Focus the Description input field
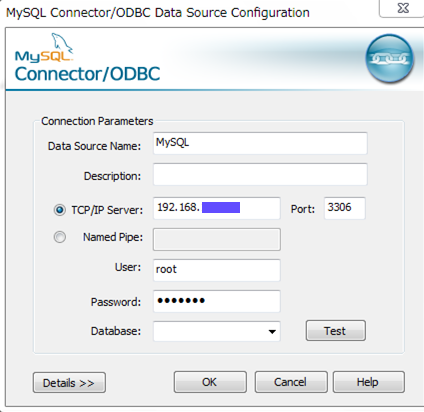Image resolution: width=424 pixels, height=412 pixels. click(260, 174)
